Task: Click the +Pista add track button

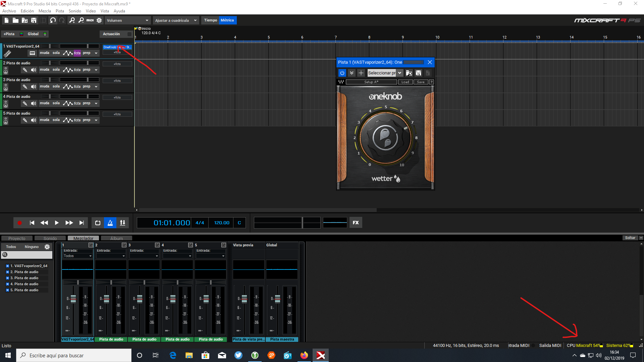Action: coord(9,34)
